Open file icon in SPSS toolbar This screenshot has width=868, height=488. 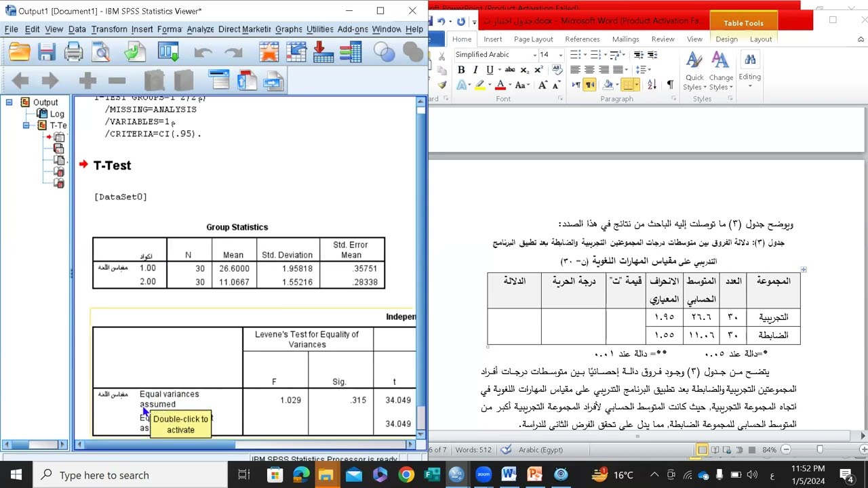[19, 52]
